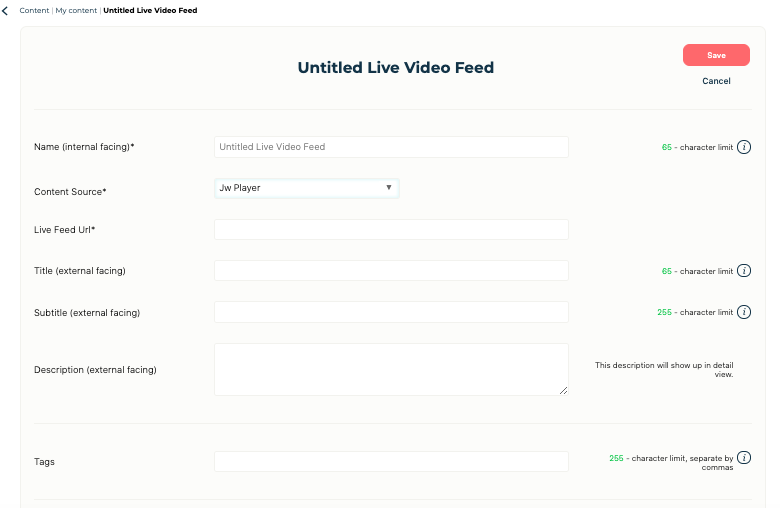
Task: Open info icon for Name character limit
Action: (744, 147)
